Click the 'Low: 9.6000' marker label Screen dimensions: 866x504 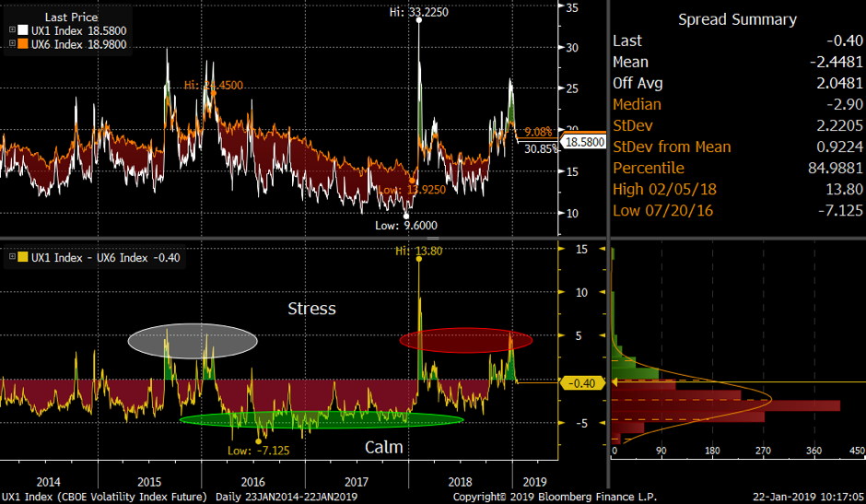[x=406, y=226]
